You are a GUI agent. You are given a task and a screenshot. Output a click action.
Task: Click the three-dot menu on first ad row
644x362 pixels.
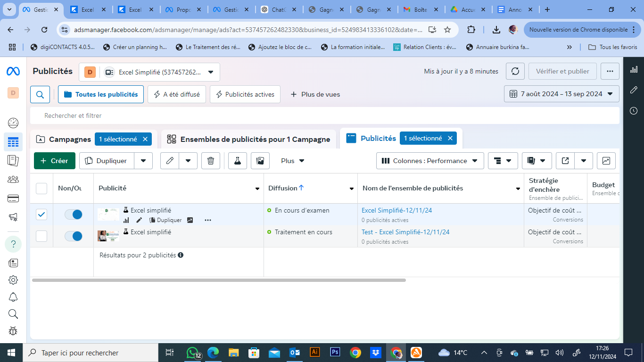click(208, 220)
